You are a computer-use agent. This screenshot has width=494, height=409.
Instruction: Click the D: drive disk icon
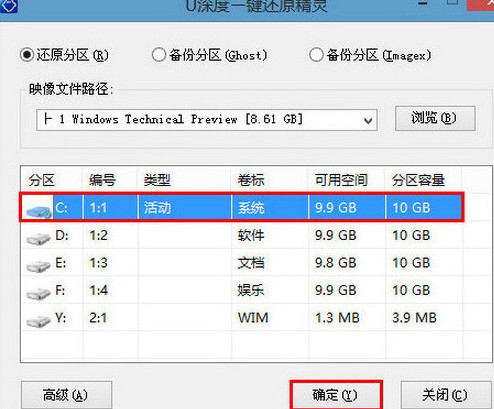coord(38,238)
